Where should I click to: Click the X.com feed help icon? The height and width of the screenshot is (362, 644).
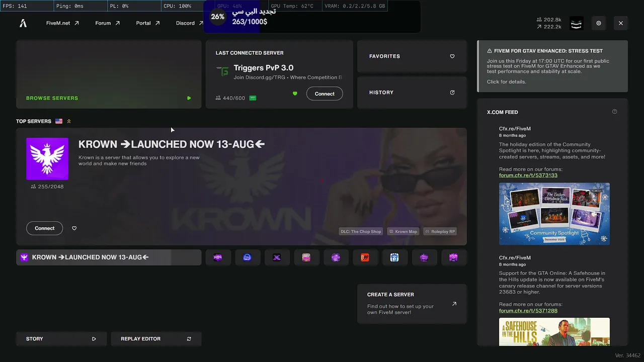pos(614,112)
